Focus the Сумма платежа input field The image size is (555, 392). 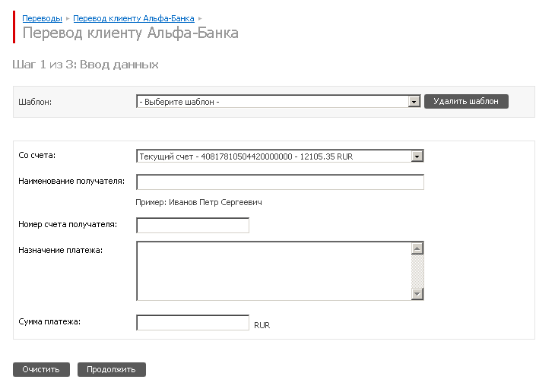tap(192, 323)
